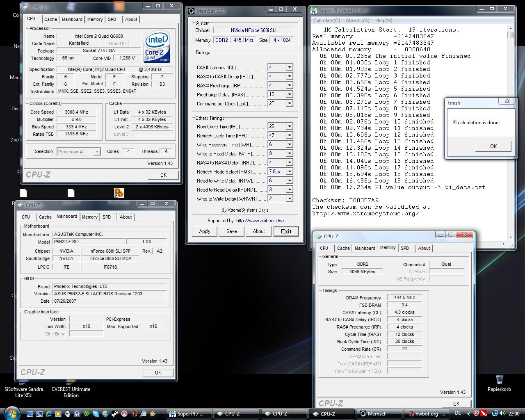Screen dimensions: 525x420
Task: Click Switch between windows quick launch icon
Action: coord(39,414)
